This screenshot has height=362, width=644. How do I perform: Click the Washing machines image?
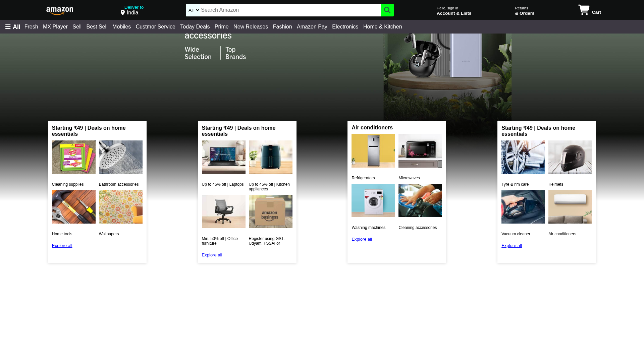point(373,200)
